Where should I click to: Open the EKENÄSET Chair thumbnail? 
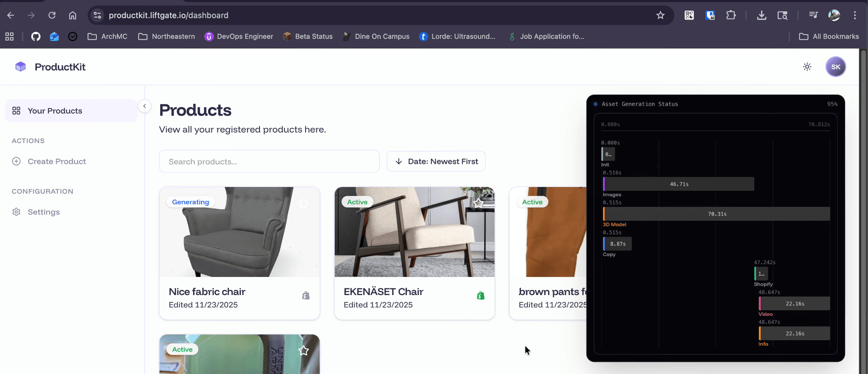(415, 232)
